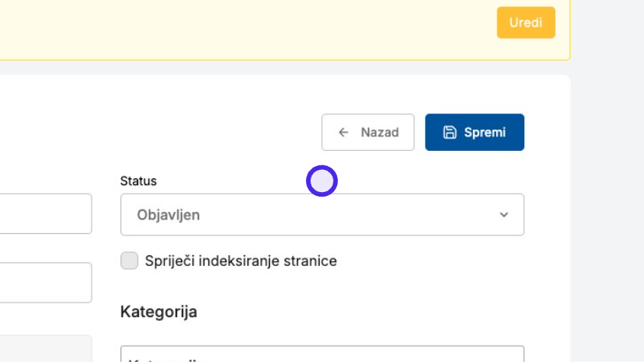Screen dimensions: 644x362
Task: Click the floppy disk icon in Spremi
Action: point(449,132)
